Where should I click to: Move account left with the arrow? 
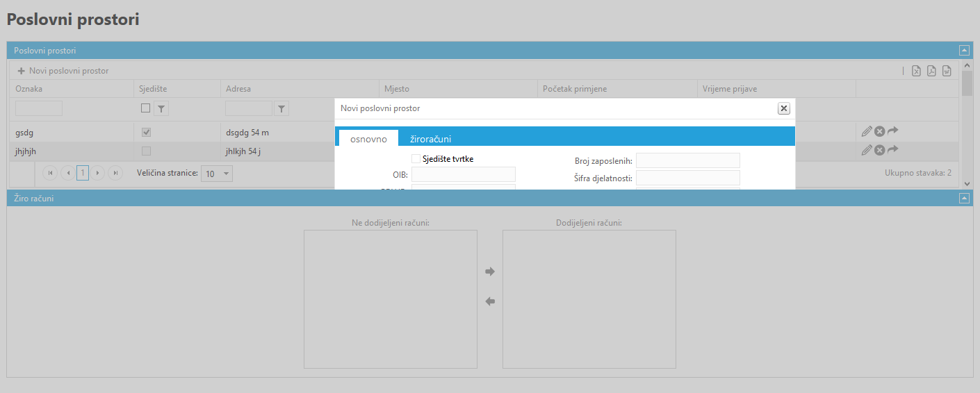[490, 301]
